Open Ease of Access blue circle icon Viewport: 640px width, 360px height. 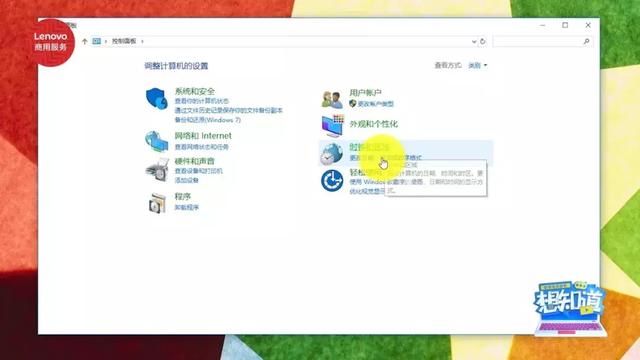[x=332, y=180]
